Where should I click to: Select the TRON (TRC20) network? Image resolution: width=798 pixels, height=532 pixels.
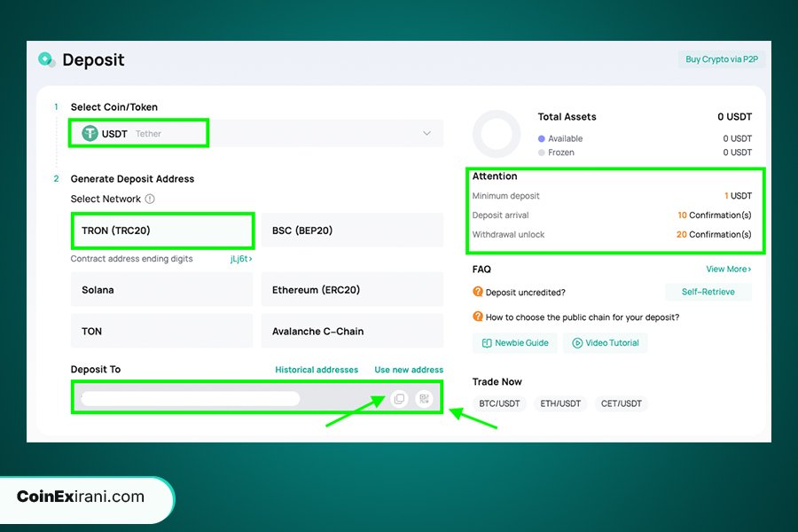click(x=162, y=231)
